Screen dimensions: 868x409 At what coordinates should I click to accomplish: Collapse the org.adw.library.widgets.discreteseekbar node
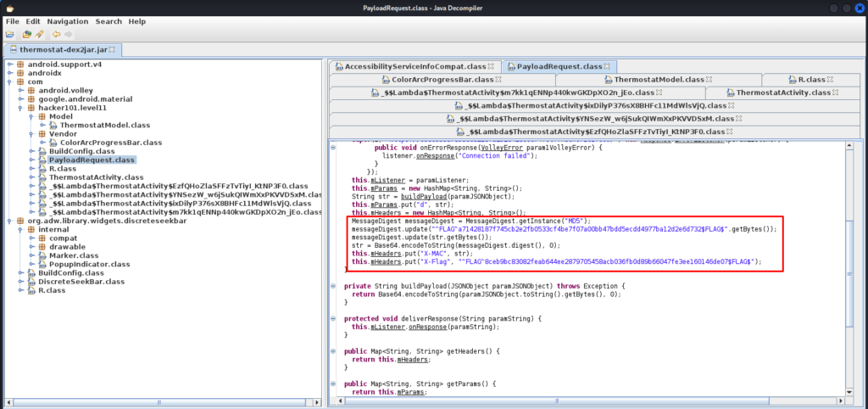pos(10,221)
